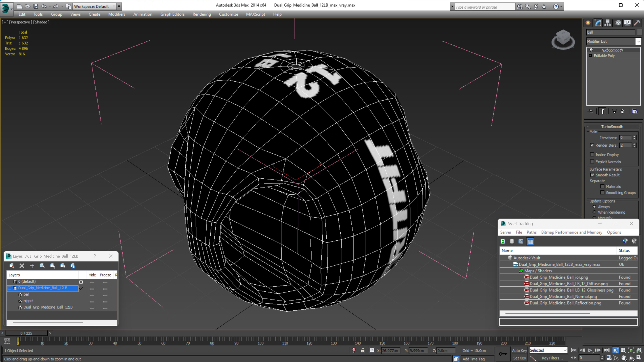Open the Edit menu

tap(22, 14)
